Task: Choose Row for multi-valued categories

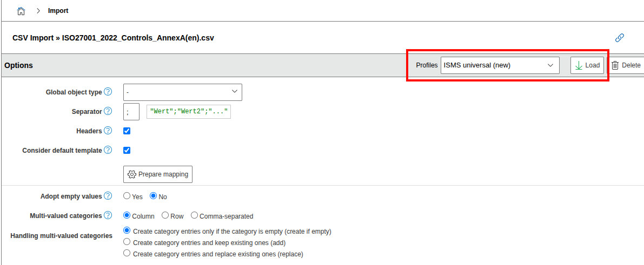Action: pyautogui.click(x=165, y=215)
